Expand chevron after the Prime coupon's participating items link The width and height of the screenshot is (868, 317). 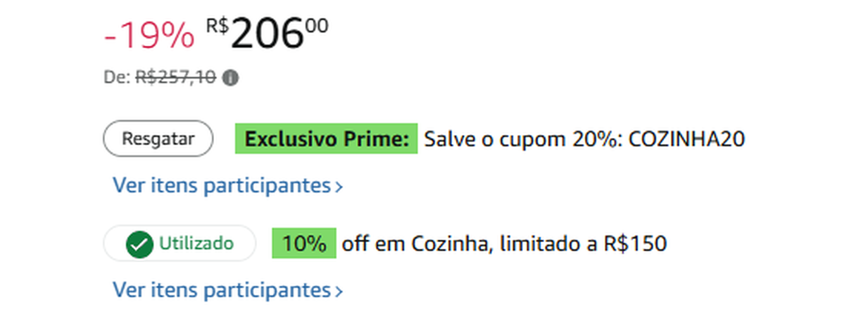point(339,187)
